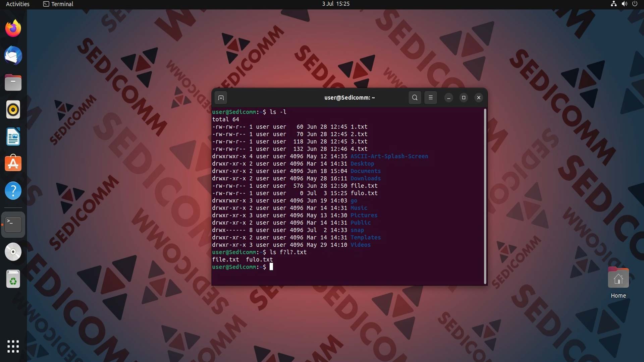
Task: Click 'total 64' line in terminal
Action: [x=225, y=119]
